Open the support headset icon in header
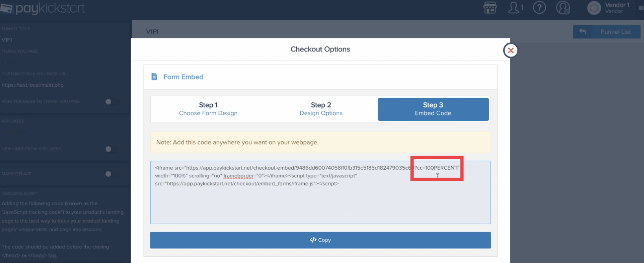Screen dimensions: 644x263 click(563, 8)
